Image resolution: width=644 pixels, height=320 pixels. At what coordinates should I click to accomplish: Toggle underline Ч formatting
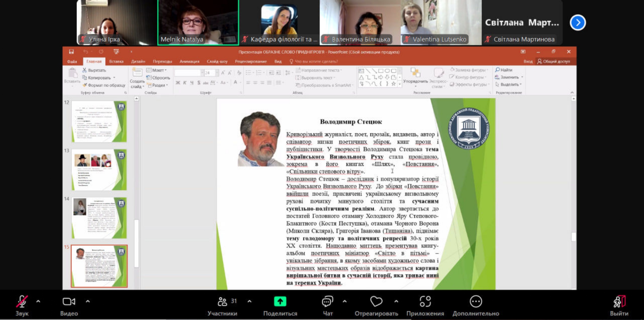click(x=192, y=83)
